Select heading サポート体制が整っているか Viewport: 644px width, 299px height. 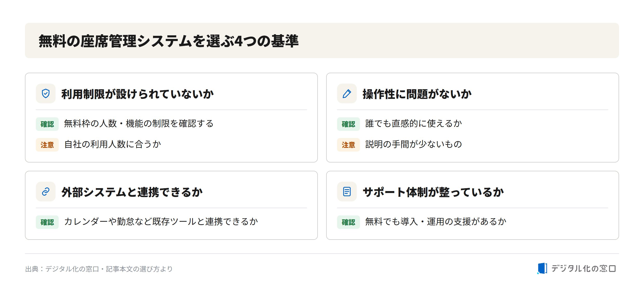[433, 192]
